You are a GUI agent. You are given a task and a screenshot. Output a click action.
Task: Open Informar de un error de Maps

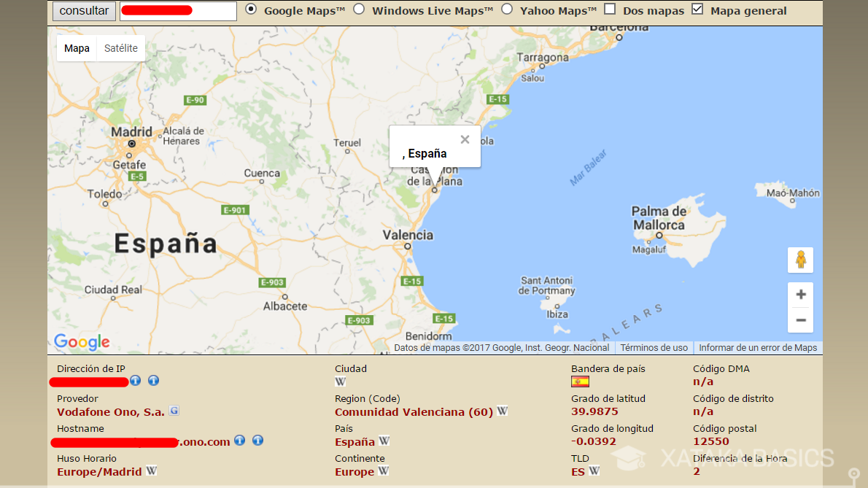(758, 348)
